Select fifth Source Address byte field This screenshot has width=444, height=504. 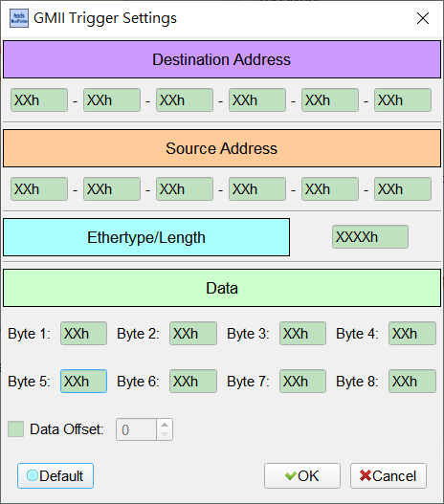330,189
